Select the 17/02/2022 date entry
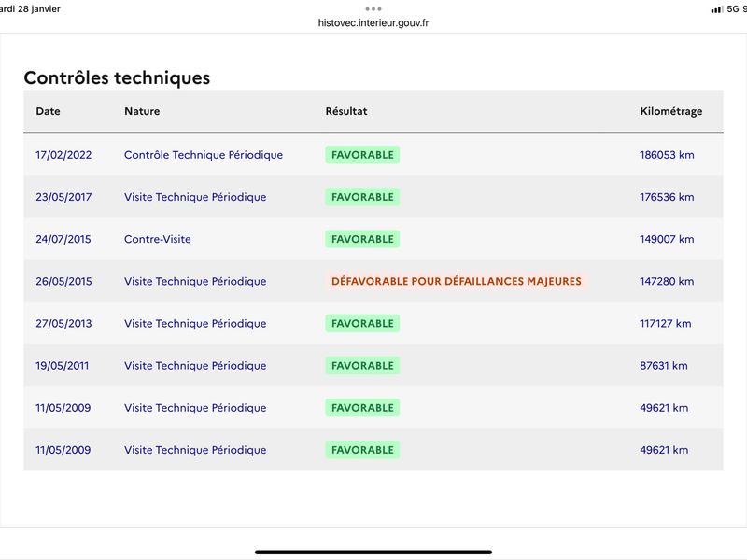The height and width of the screenshot is (560, 747). pos(63,155)
